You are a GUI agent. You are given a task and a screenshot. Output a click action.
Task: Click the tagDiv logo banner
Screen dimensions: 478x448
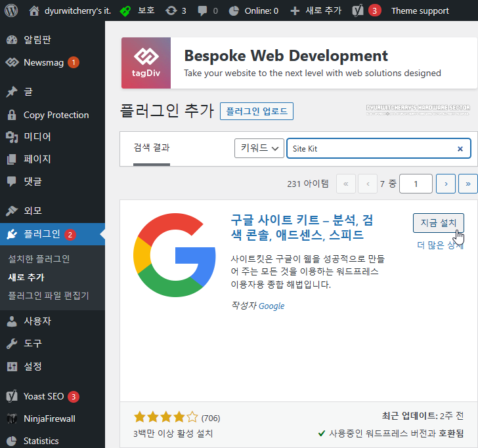tap(146, 63)
